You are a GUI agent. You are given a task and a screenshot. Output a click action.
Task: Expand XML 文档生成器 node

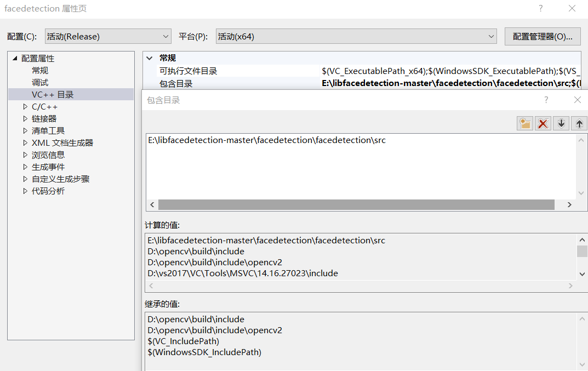pyautogui.click(x=25, y=143)
